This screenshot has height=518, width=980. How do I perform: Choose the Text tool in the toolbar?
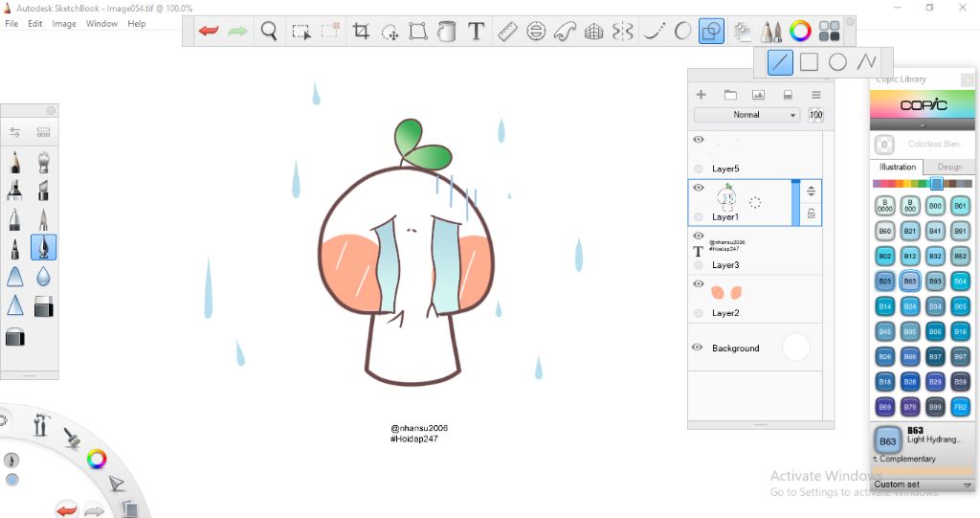coord(476,32)
